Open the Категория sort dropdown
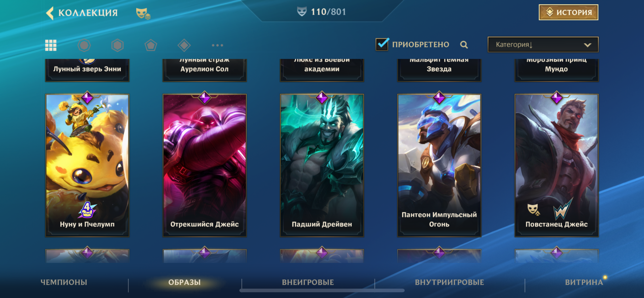 (x=543, y=45)
